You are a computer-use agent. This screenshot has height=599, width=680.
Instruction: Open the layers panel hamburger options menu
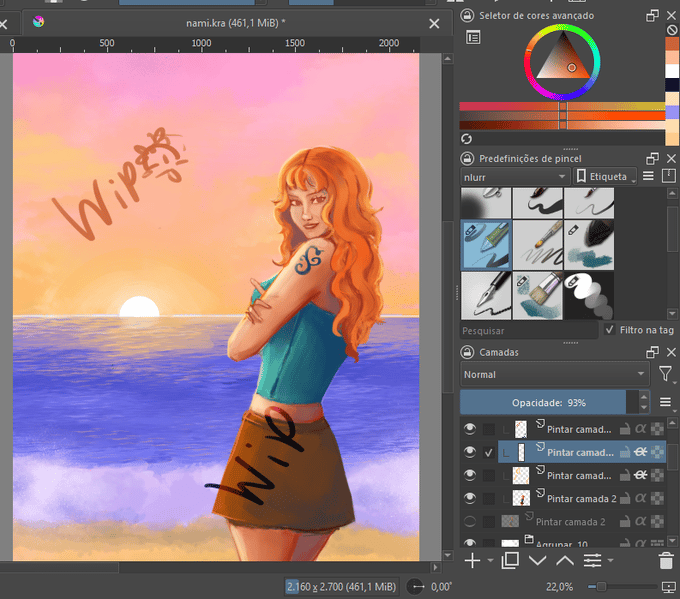[666, 402]
